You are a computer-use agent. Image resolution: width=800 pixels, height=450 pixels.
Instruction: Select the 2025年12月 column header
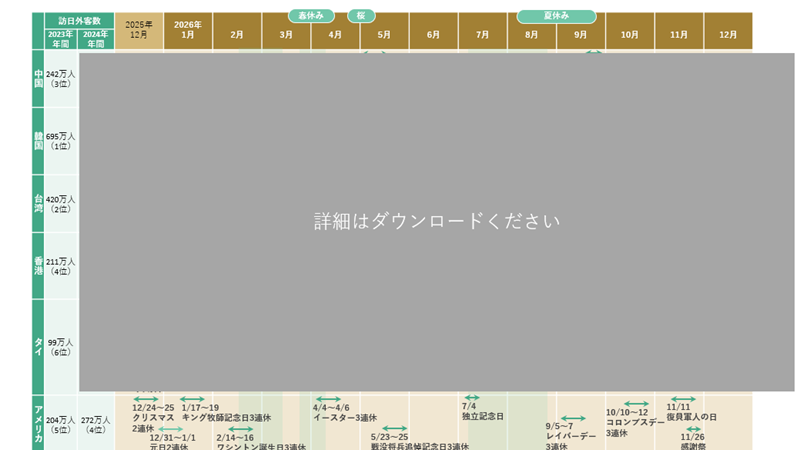tap(139, 30)
